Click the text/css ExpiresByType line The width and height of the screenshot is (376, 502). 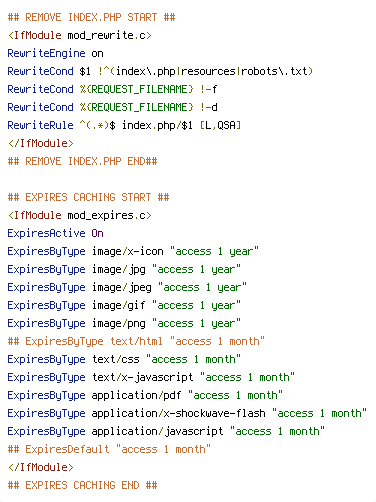(x=124, y=359)
